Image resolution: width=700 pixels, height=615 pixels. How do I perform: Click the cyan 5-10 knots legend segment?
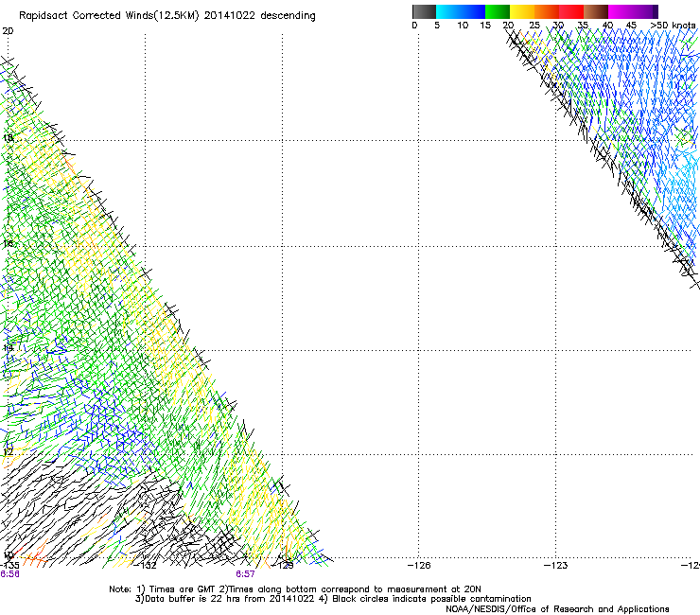coord(448,11)
